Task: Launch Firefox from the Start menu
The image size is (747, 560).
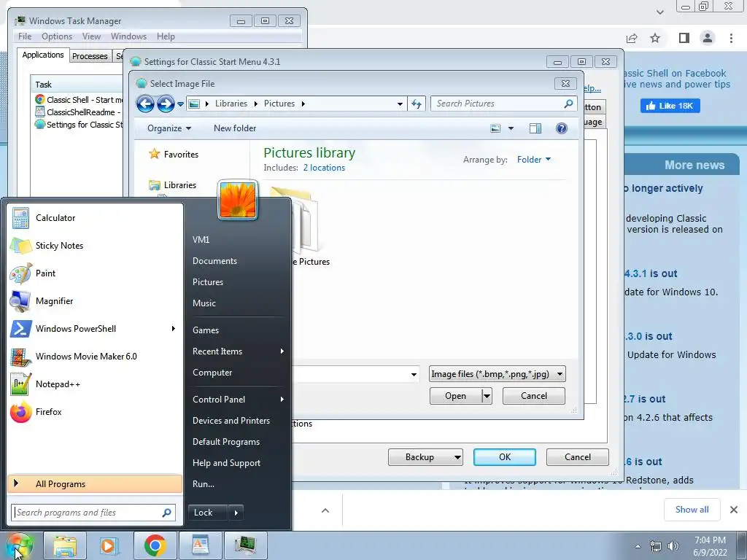Action: pyautogui.click(x=95, y=412)
